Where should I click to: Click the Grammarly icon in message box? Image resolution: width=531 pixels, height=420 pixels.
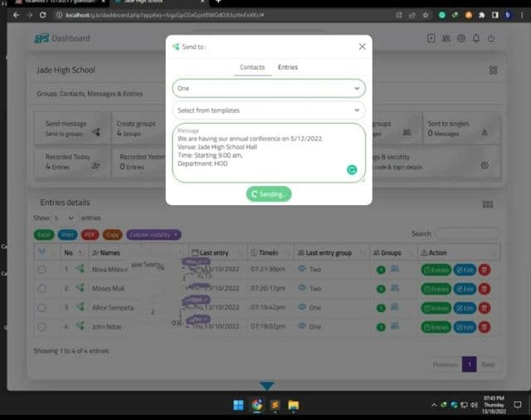pos(352,169)
